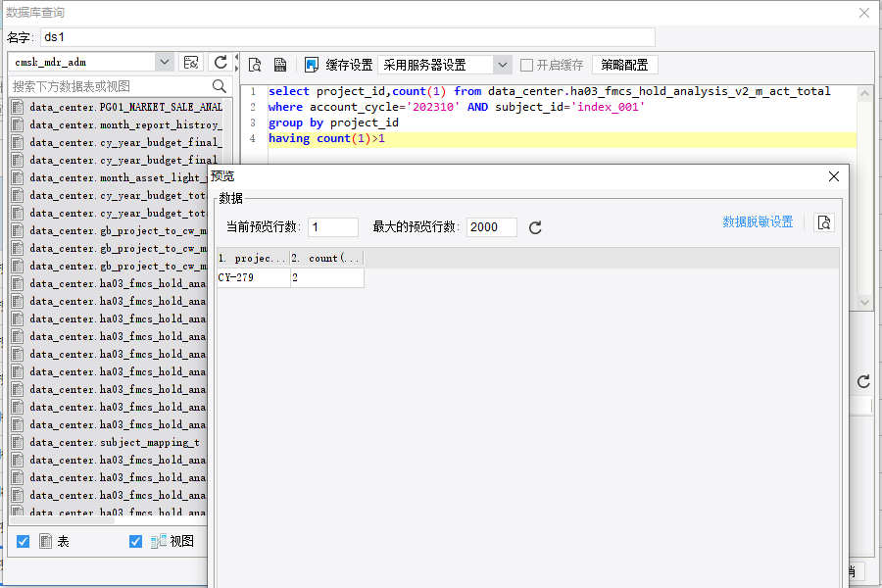882x588 pixels.
Task: Click the search magnifier icon for tables
Action: pyautogui.click(x=220, y=86)
